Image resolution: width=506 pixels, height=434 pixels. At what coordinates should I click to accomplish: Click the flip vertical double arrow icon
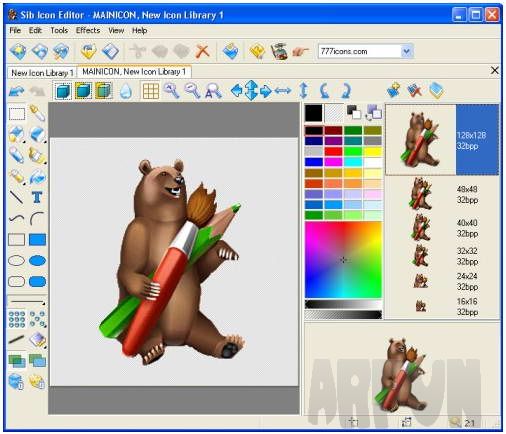pos(304,91)
